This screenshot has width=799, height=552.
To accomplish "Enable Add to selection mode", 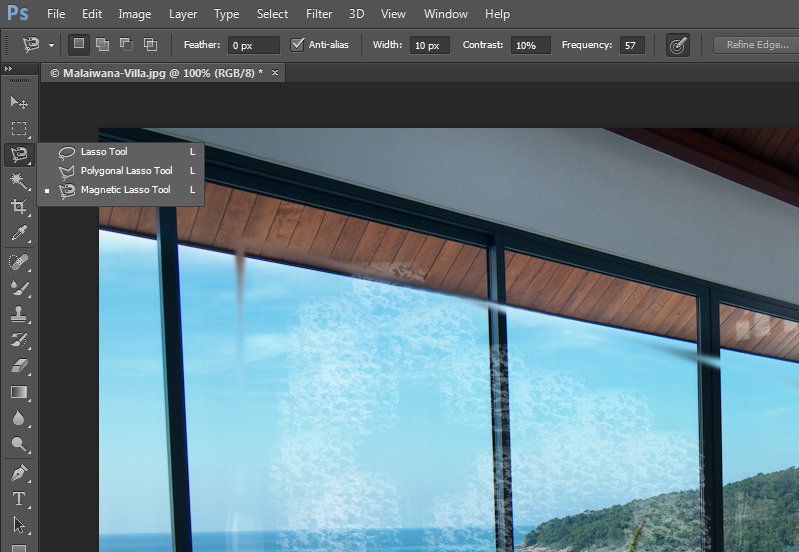I will [102, 45].
